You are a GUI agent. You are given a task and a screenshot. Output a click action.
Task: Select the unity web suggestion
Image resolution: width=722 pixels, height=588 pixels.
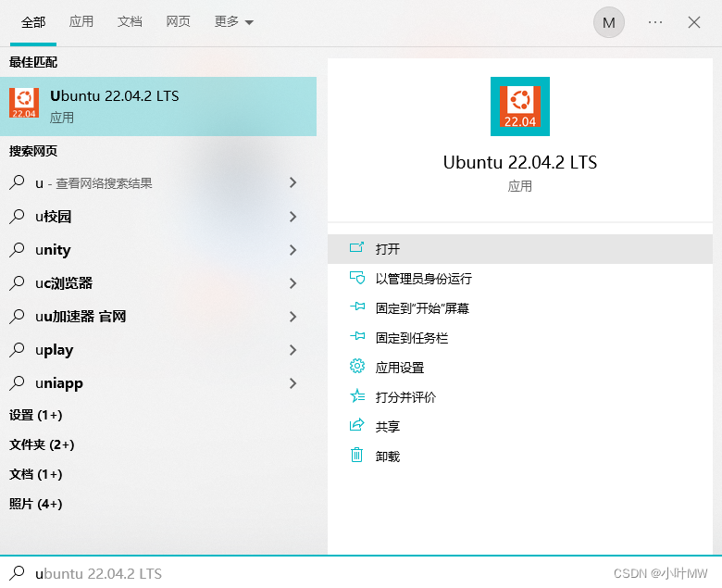(x=158, y=250)
